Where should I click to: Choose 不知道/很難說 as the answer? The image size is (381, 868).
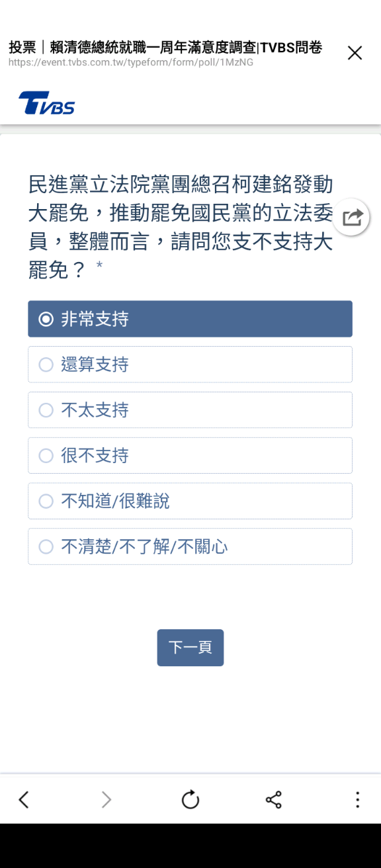[x=190, y=501]
